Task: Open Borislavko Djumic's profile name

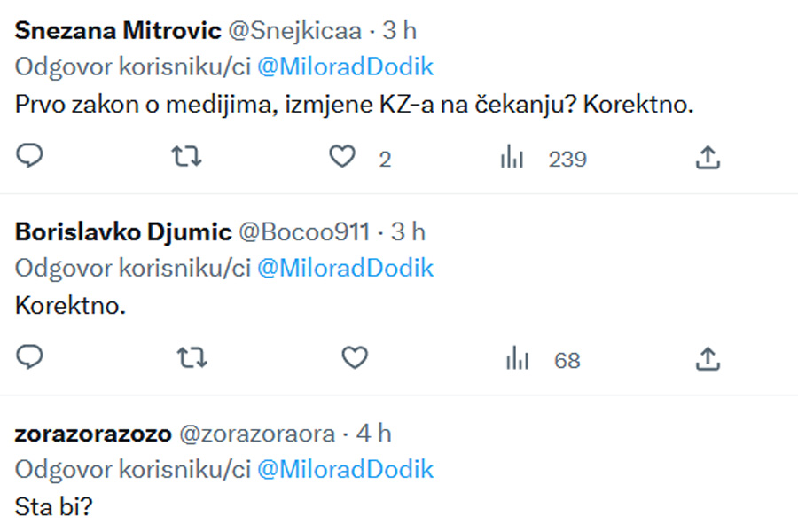Action: tap(123, 231)
